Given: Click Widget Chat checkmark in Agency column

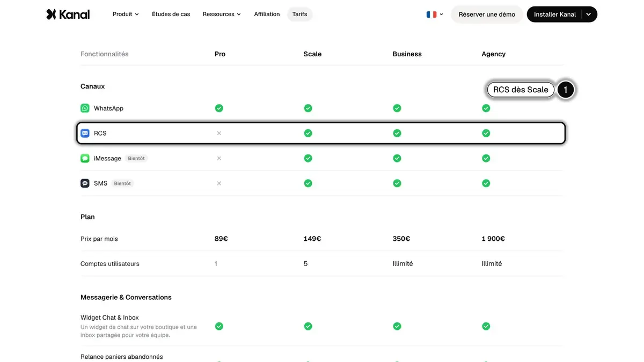Looking at the screenshot, I should [486, 326].
